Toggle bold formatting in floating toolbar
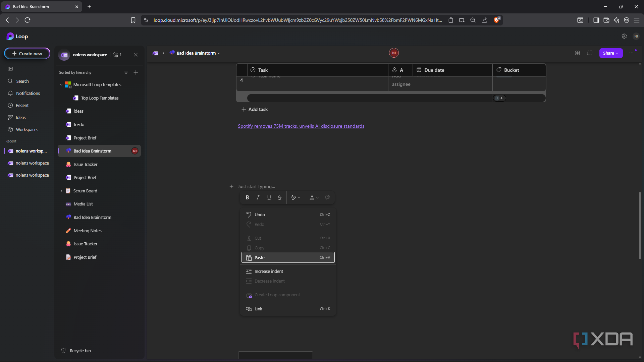Viewport: 644px width, 362px height. click(x=247, y=197)
